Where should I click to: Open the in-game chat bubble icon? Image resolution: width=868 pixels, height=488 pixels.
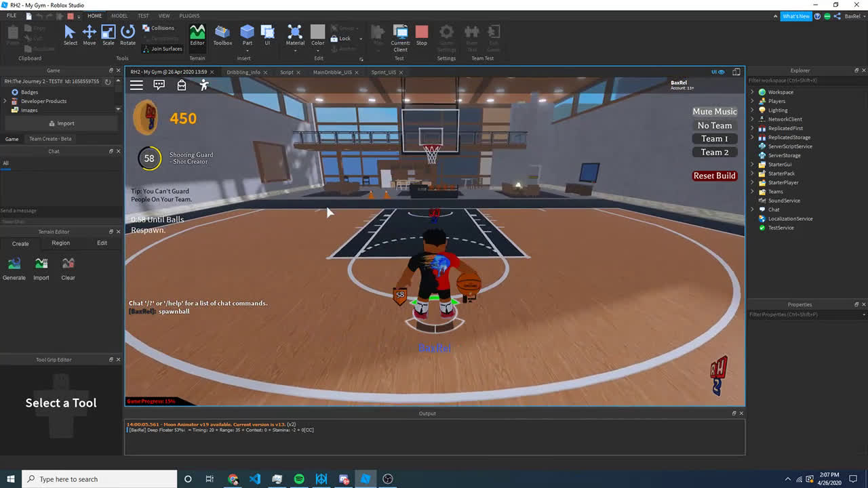tap(159, 84)
